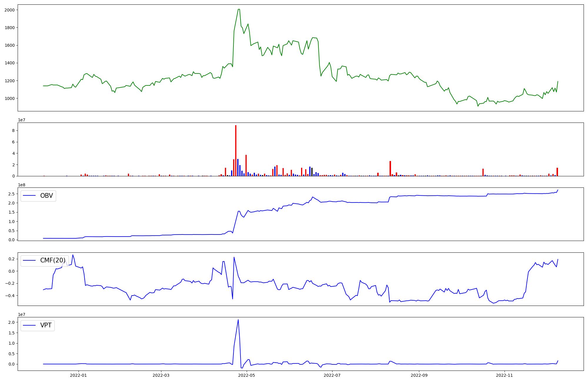
Task: Click the 2022-05 x-axis date label
Action: 247,375
